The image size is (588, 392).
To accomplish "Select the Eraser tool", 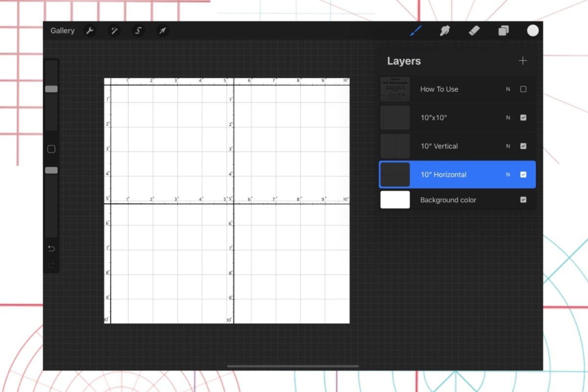I will coord(474,31).
